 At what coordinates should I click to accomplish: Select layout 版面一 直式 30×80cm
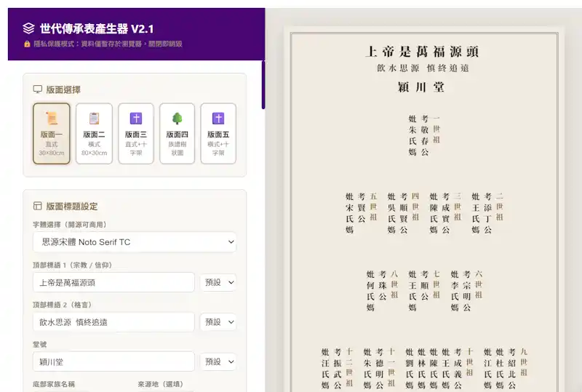52,134
